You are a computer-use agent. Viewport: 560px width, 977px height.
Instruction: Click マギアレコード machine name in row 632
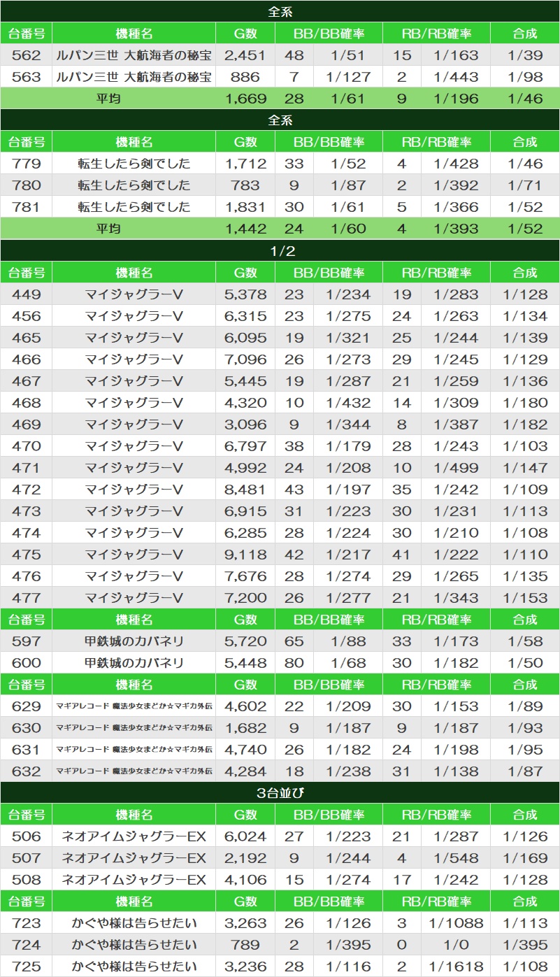(x=134, y=771)
